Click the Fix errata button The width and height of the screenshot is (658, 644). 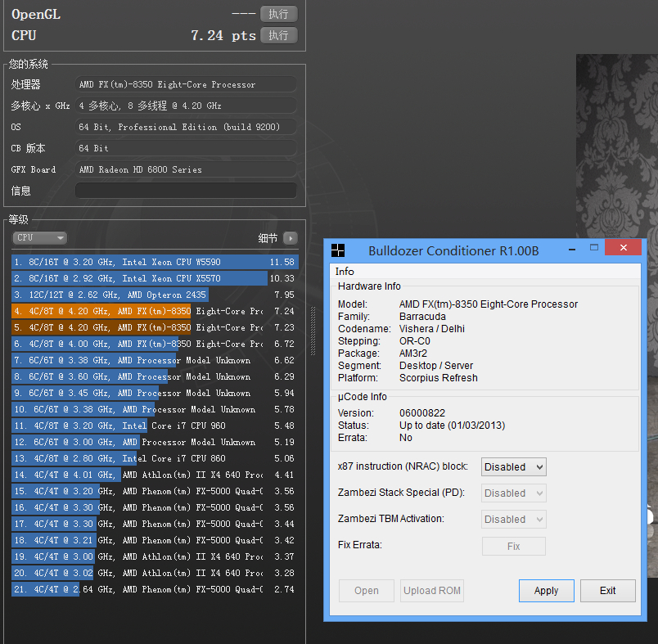pyautogui.click(x=514, y=546)
